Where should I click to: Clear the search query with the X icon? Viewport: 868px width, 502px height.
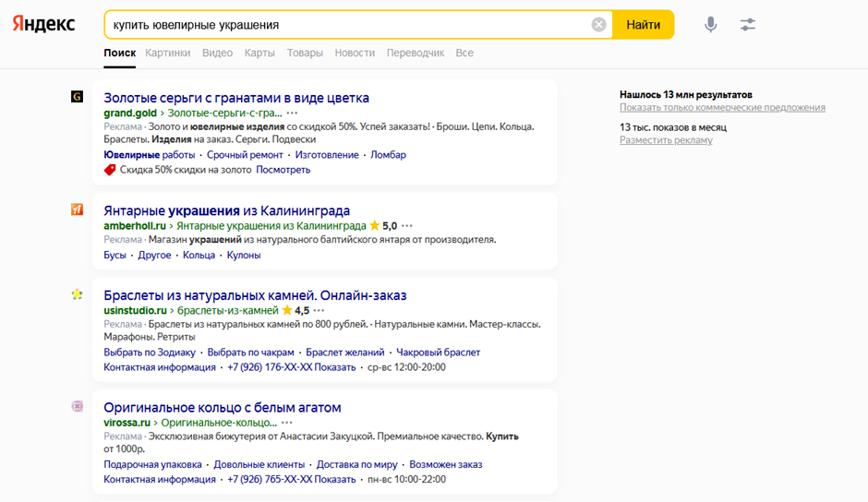(598, 24)
